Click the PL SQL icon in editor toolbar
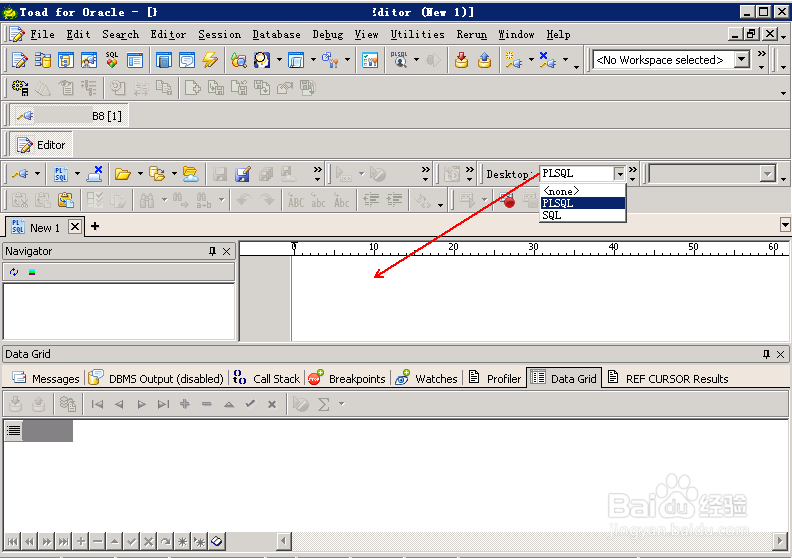This screenshot has width=792, height=558. [x=61, y=174]
